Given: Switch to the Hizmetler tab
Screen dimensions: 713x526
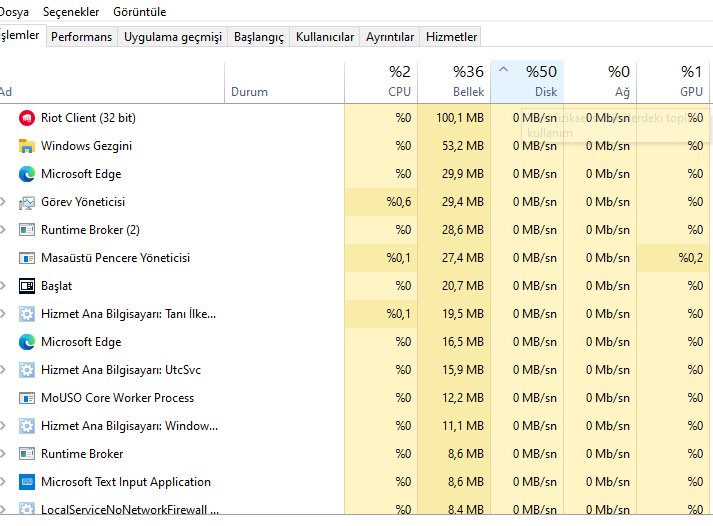Looking at the screenshot, I should (x=451, y=37).
